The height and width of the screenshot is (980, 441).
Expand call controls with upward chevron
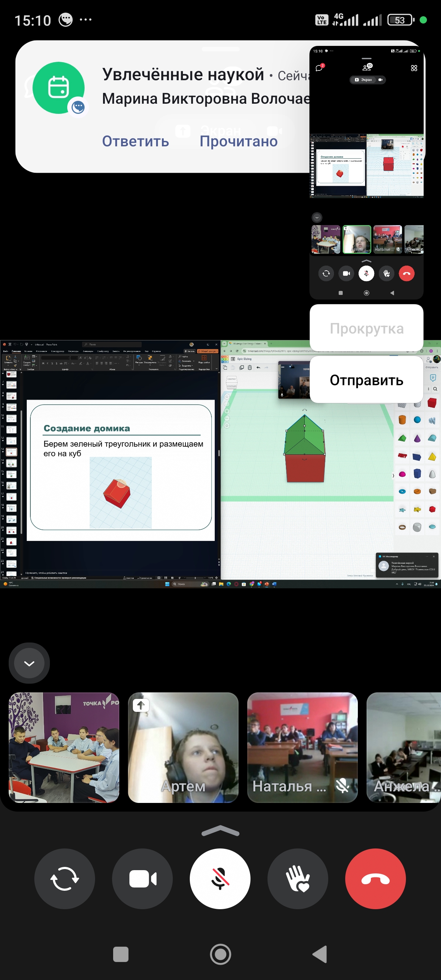(220, 831)
